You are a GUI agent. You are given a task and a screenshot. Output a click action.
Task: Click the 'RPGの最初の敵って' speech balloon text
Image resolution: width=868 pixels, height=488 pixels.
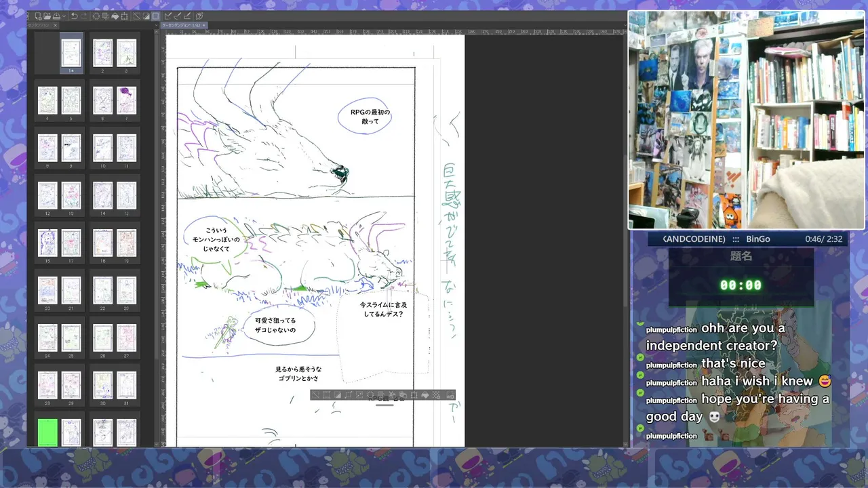pyautogui.click(x=370, y=116)
